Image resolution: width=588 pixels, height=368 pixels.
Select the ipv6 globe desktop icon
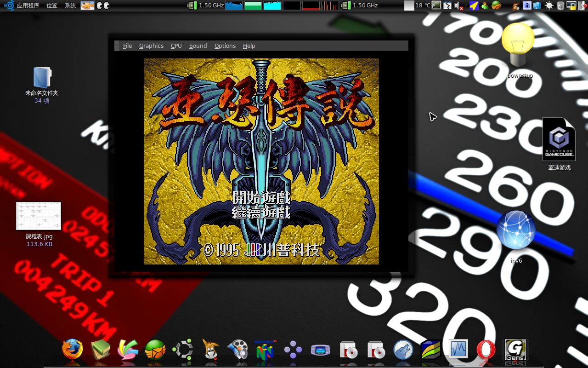click(x=516, y=237)
